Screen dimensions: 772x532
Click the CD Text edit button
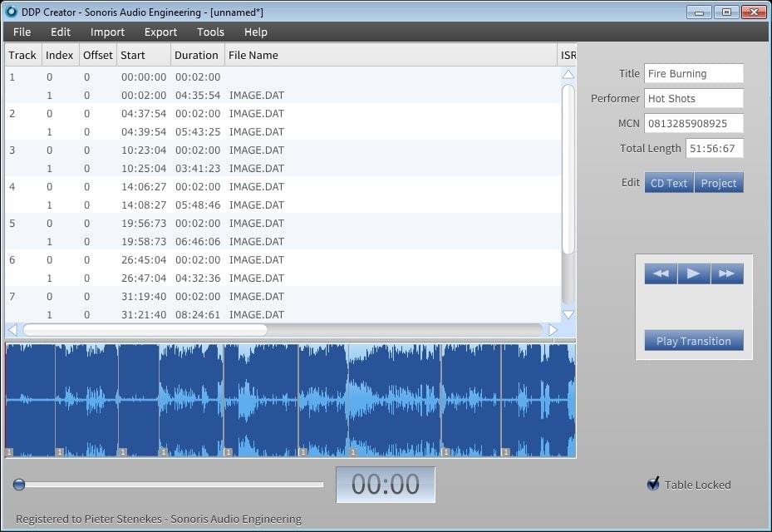coord(668,183)
